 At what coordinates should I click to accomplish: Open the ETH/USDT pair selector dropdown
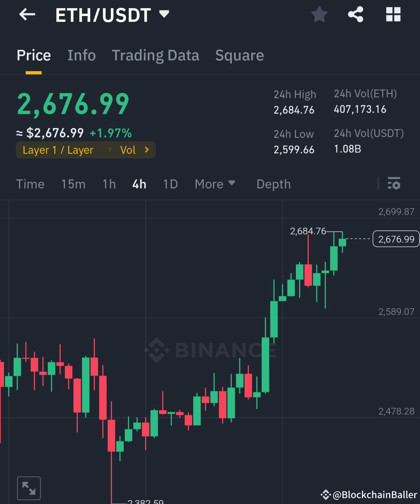pos(164,14)
